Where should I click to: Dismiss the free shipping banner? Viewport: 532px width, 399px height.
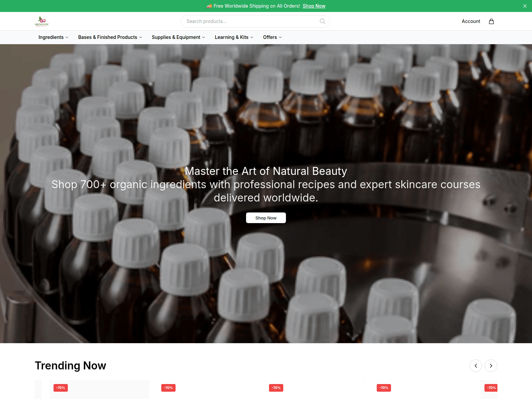point(525,6)
